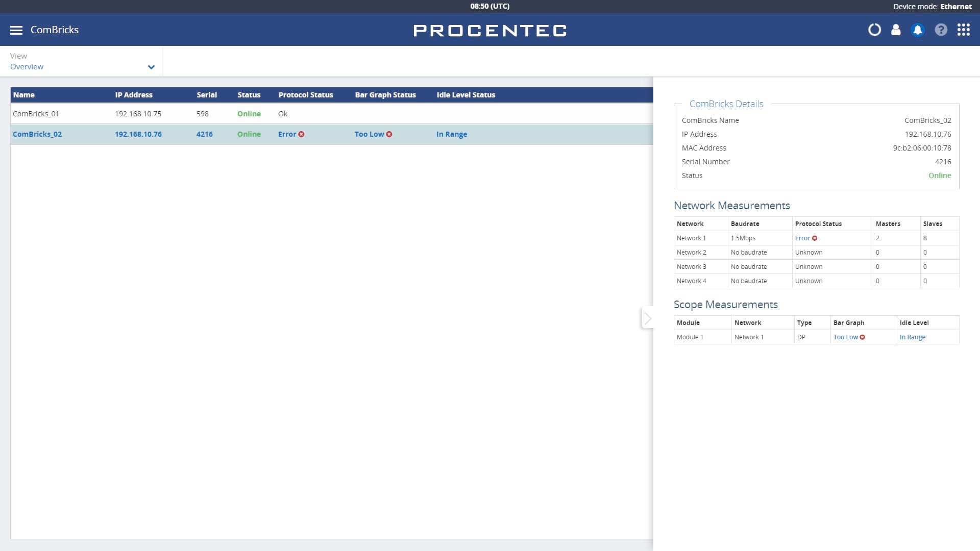Select the ComBricks_01 device row
This screenshot has height=551, width=980.
(332, 114)
